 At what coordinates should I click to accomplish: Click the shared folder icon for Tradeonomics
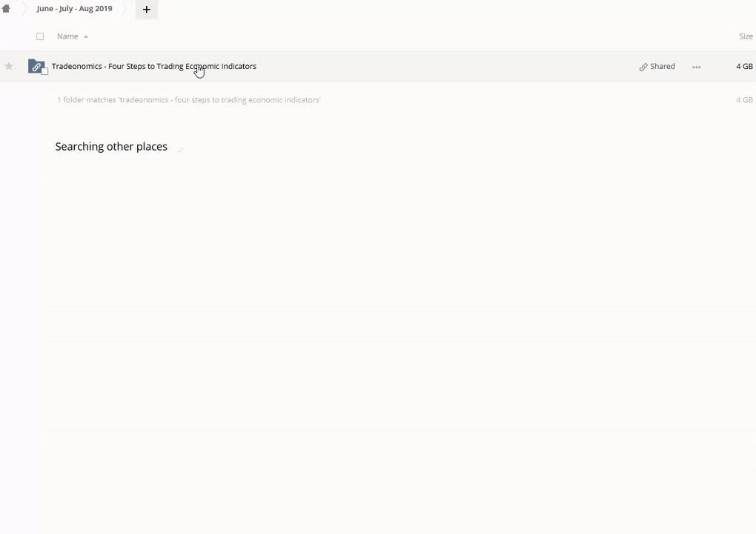pos(36,67)
